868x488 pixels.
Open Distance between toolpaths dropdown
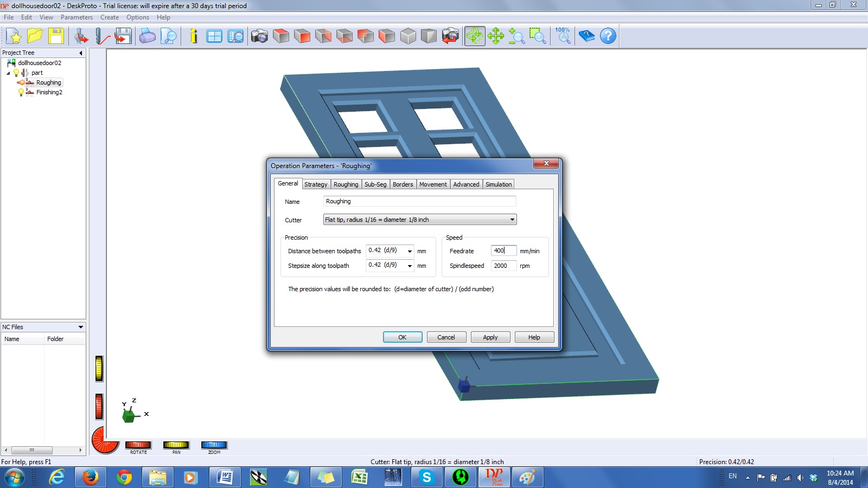[410, 251]
